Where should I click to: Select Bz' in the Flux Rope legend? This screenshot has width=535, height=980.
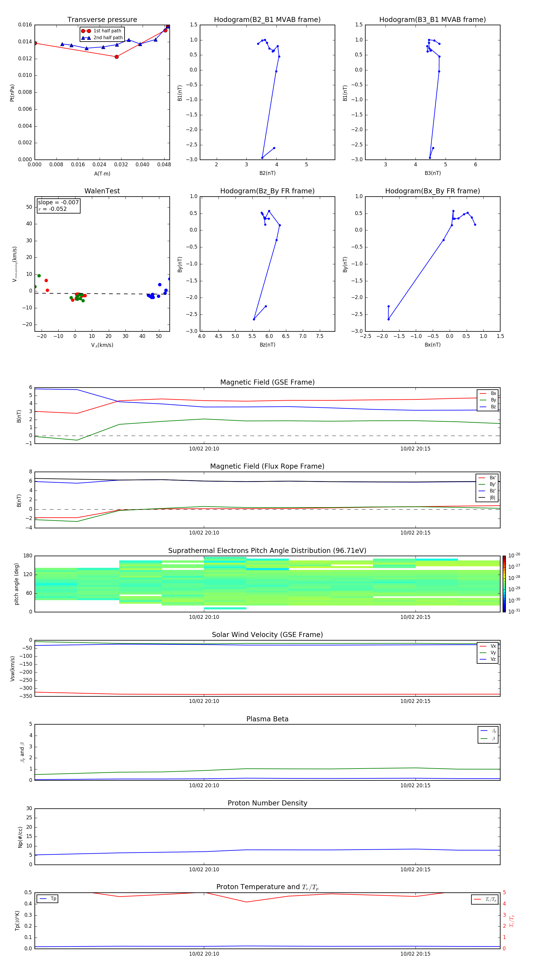487,491
